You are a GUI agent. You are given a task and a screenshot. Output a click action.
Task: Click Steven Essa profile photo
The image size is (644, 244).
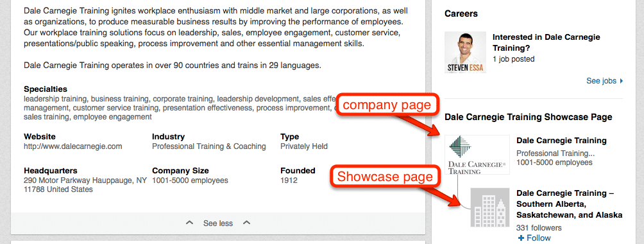[465, 52]
